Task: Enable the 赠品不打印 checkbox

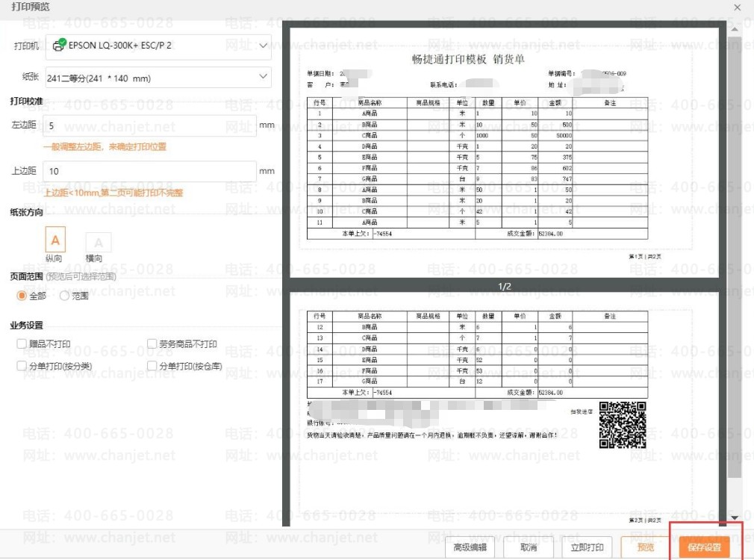Action: [22, 343]
